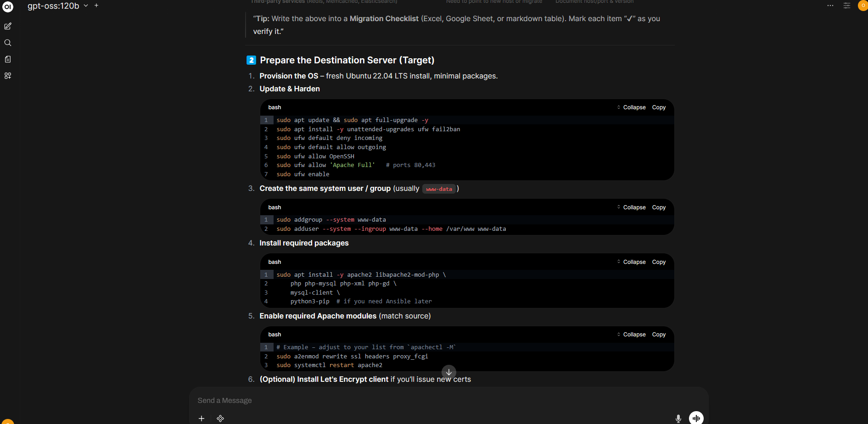Image resolution: width=868 pixels, height=424 pixels.
Task: Start voice mode with the waveform button
Action: pos(696,418)
